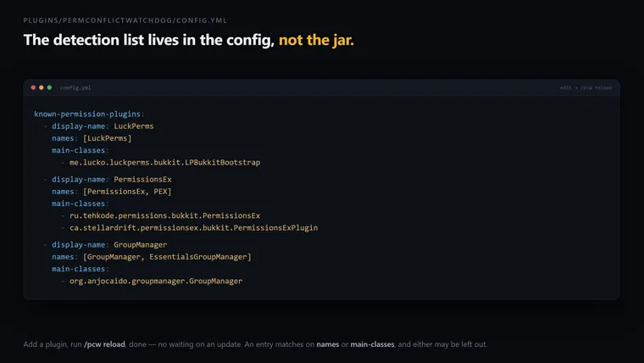Click the main-classes key under LuckPerms

point(80,150)
